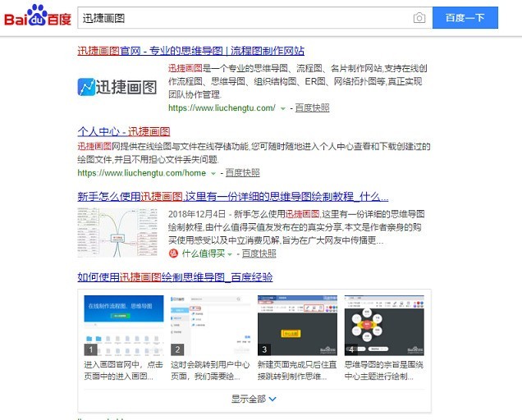
Task: Open 百度快照 for 个人中心 result
Action: (x=243, y=173)
